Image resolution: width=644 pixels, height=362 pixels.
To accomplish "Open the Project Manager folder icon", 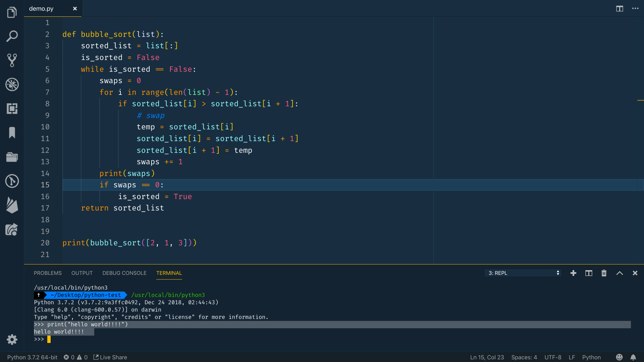I will (12, 157).
